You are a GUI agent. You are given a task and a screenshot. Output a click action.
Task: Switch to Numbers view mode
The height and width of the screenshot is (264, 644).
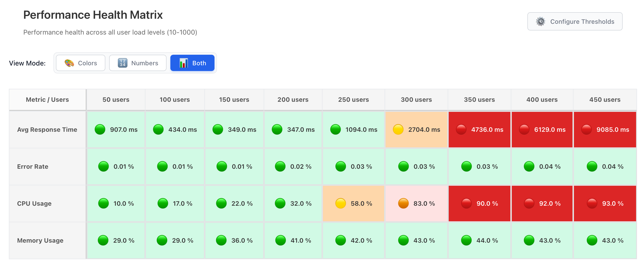(x=138, y=63)
